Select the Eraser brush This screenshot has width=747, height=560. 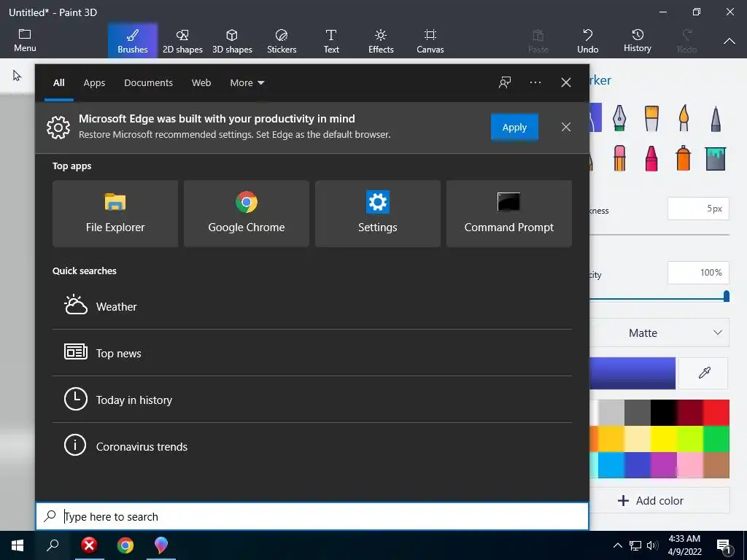pyautogui.click(x=619, y=158)
